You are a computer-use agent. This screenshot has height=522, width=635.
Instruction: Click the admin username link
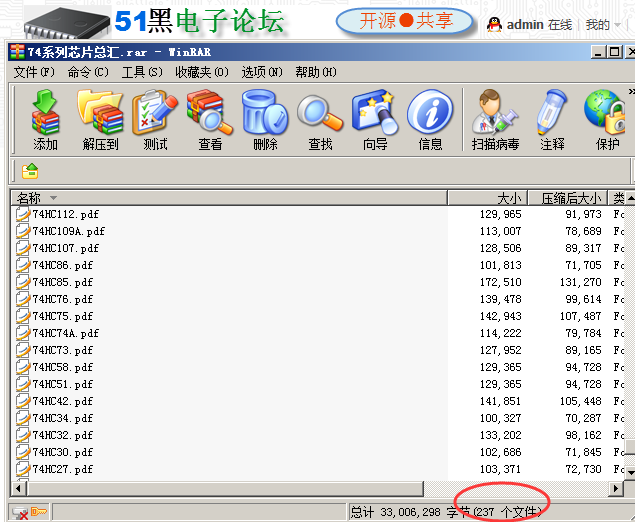[x=525, y=25]
